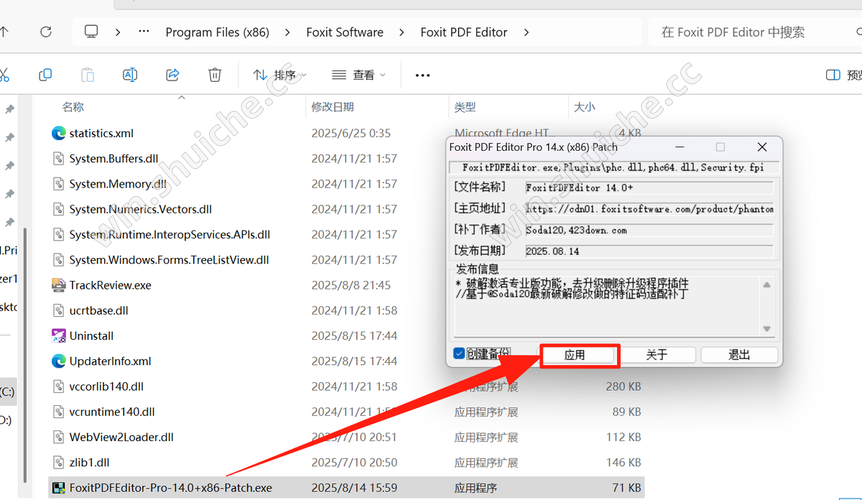Click scroll-down arrow in 发布信息 box
Viewport: 862px width, 500px height.
[x=767, y=329]
